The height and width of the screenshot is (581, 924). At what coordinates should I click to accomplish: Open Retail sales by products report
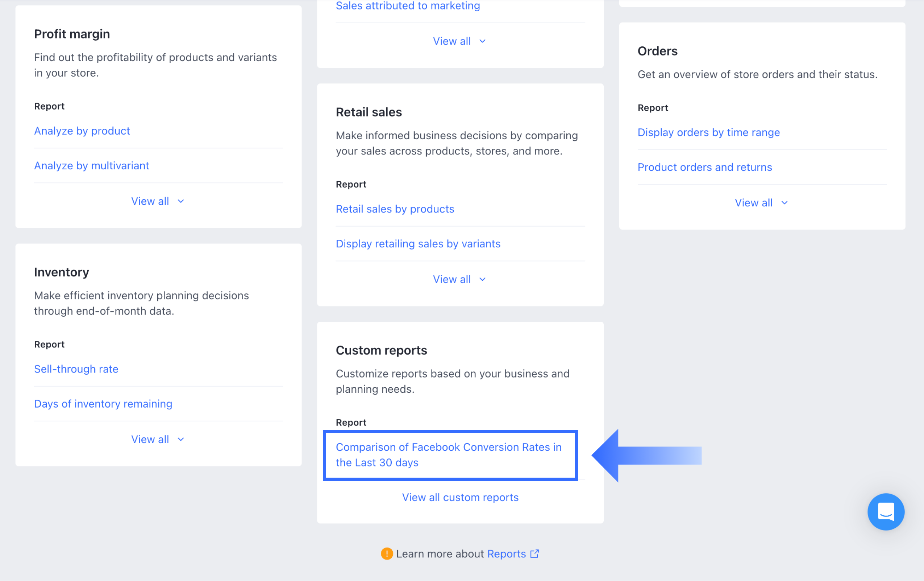(395, 209)
